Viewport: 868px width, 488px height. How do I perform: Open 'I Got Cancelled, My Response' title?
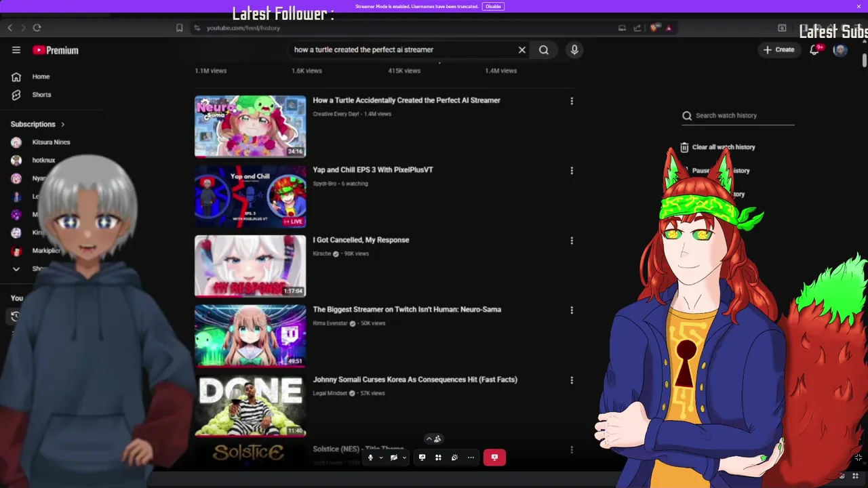(x=361, y=240)
